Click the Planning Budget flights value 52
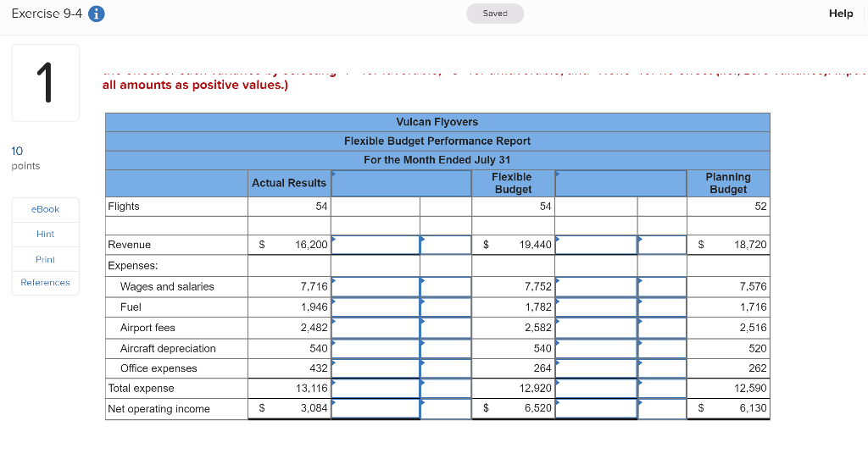 click(760, 207)
